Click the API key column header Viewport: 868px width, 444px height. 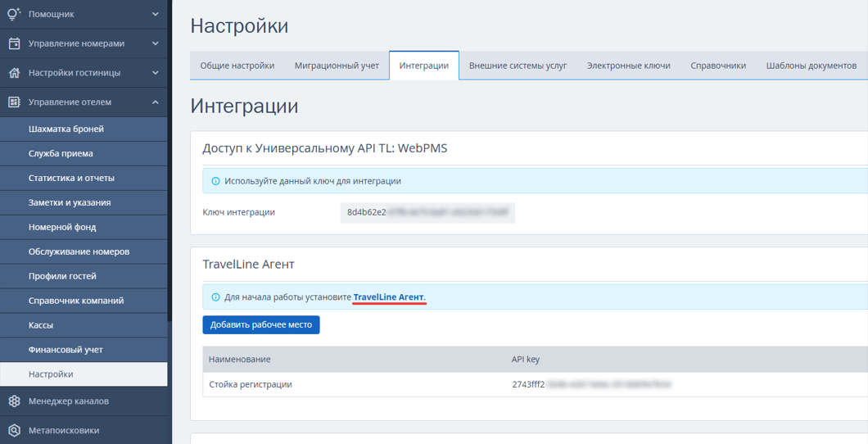pyautogui.click(x=526, y=360)
